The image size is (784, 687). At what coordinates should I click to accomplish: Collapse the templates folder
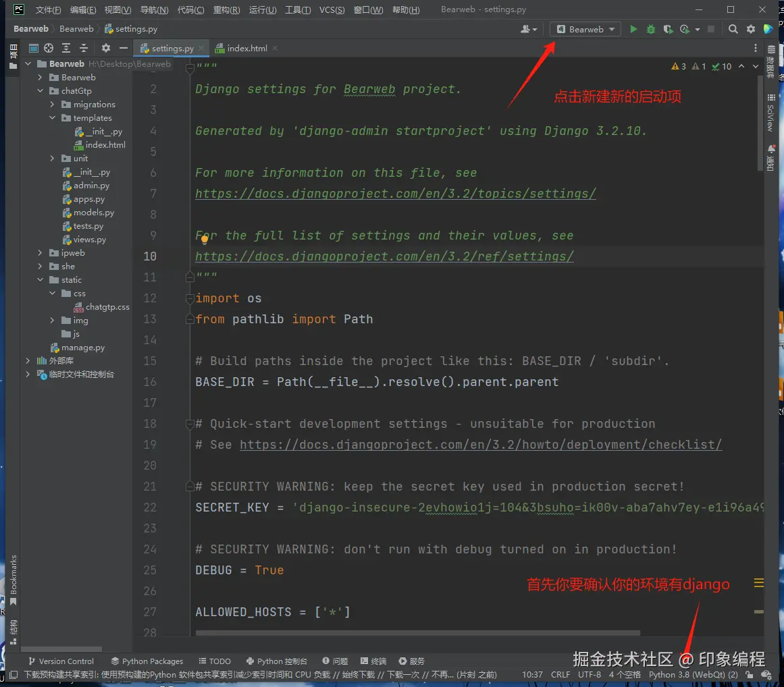(53, 118)
